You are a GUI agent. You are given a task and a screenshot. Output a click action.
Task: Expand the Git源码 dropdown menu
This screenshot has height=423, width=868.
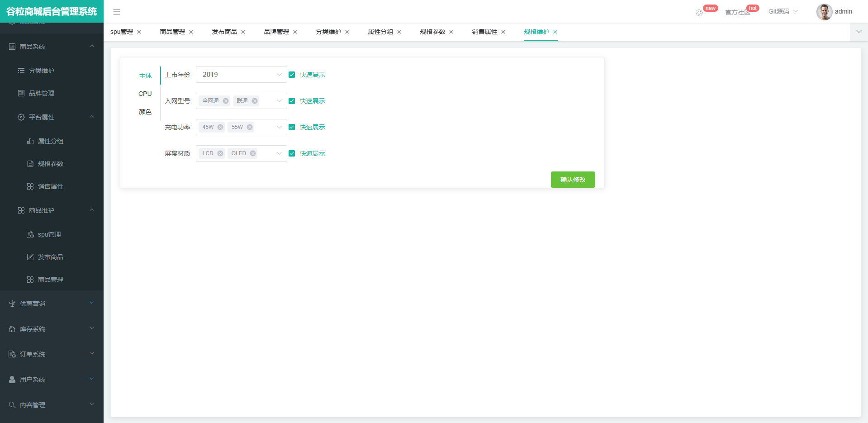[x=783, y=12]
